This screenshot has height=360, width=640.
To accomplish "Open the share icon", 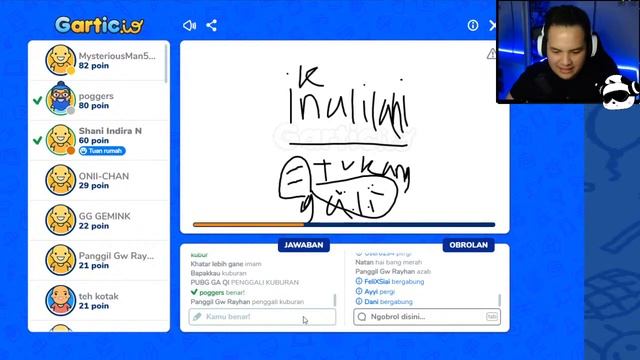I will [211, 26].
